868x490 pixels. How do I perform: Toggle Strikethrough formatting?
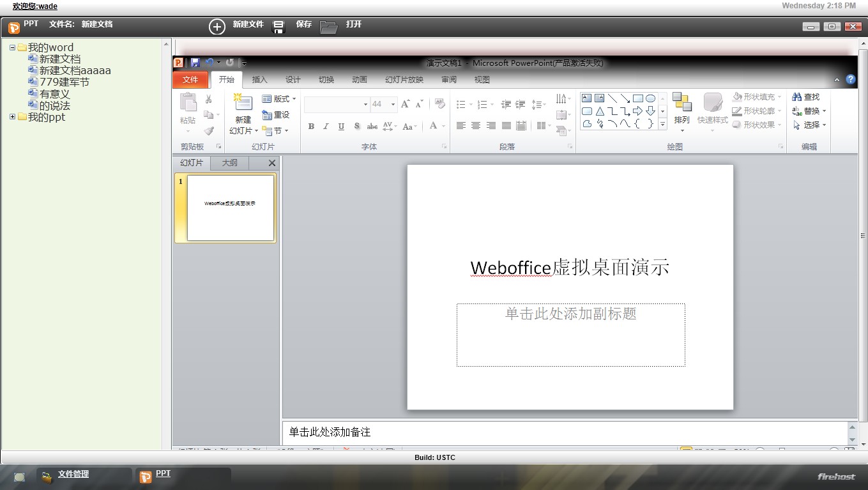tap(372, 126)
